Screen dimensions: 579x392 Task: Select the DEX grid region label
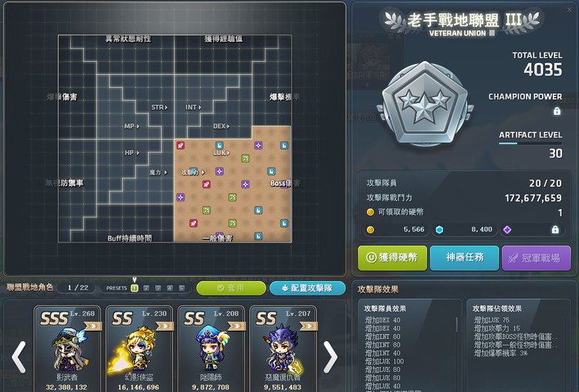(222, 127)
